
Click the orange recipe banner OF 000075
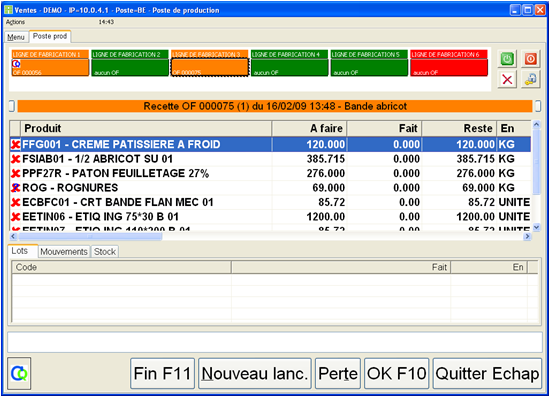(x=275, y=106)
